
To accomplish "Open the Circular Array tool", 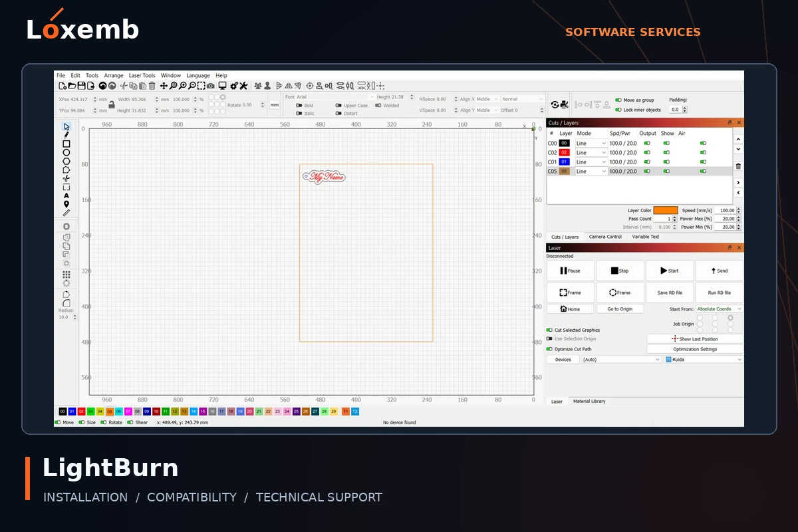I will 66,283.
